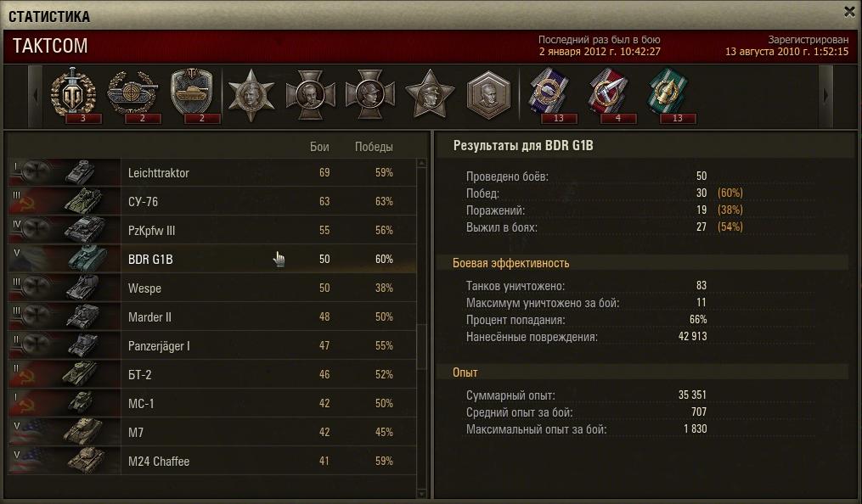Viewport: 862px width, 504px height.
Task: Select the first star-shaped hero medal
Action: 251,94
